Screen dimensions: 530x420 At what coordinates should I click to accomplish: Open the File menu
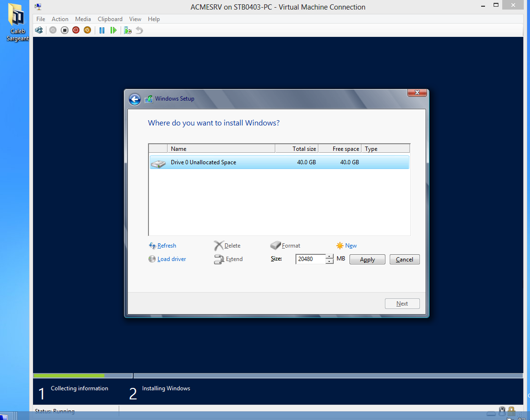(41, 19)
